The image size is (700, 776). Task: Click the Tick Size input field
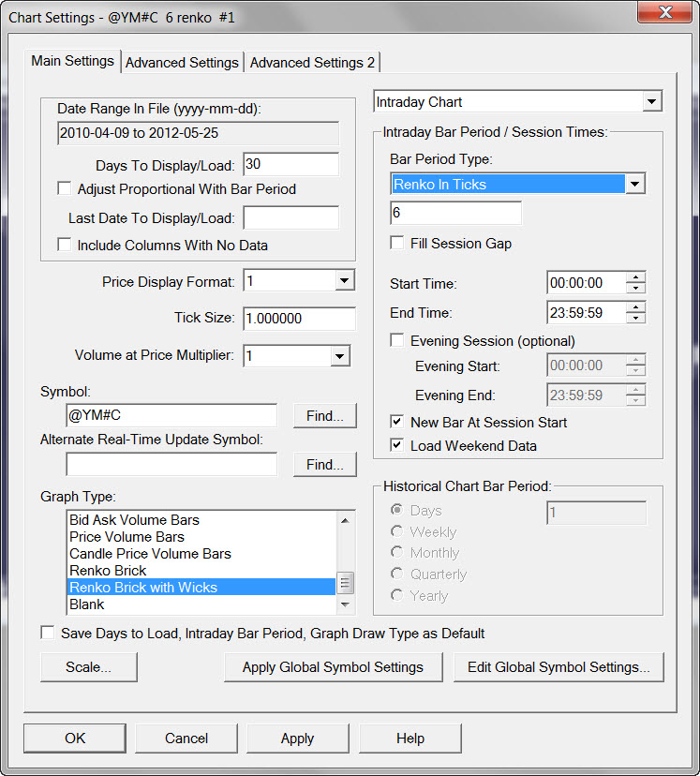pos(299,319)
